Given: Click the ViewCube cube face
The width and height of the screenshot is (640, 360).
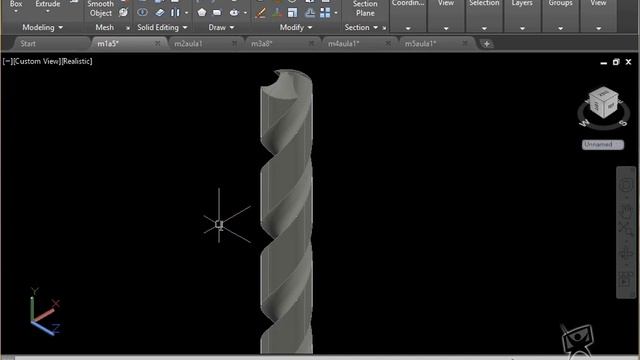Looking at the screenshot, I should [x=604, y=102].
